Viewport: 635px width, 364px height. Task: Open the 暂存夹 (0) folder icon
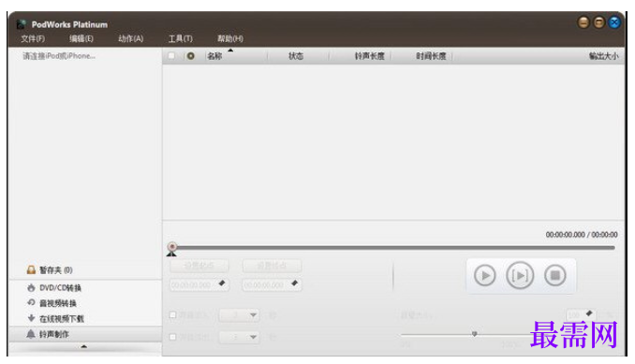pyautogui.click(x=31, y=269)
